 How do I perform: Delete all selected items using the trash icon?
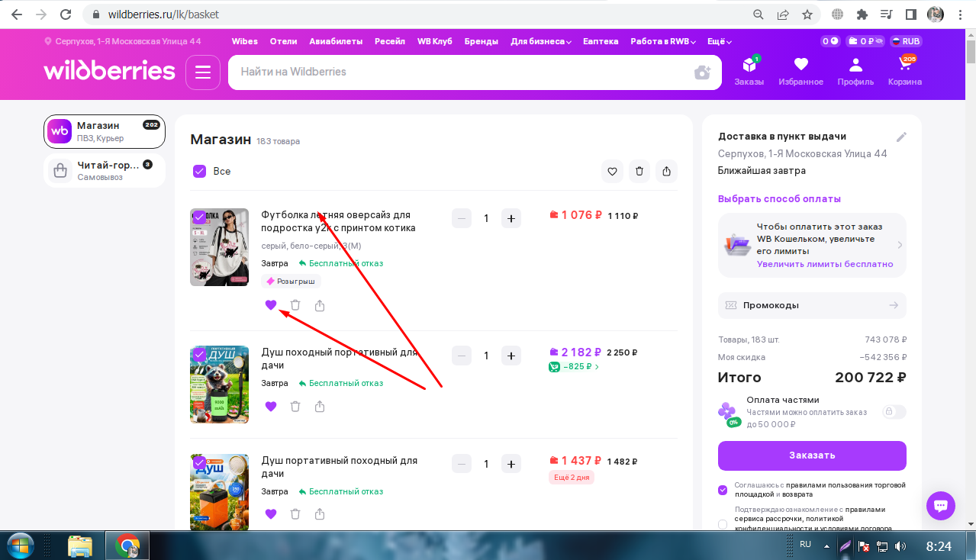click(639, 172)
